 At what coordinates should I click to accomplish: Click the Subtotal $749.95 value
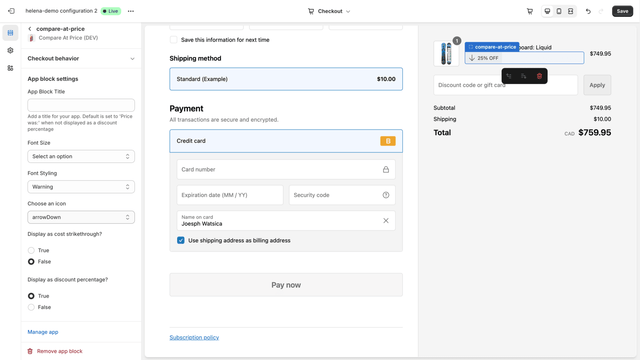pos(600,108)
